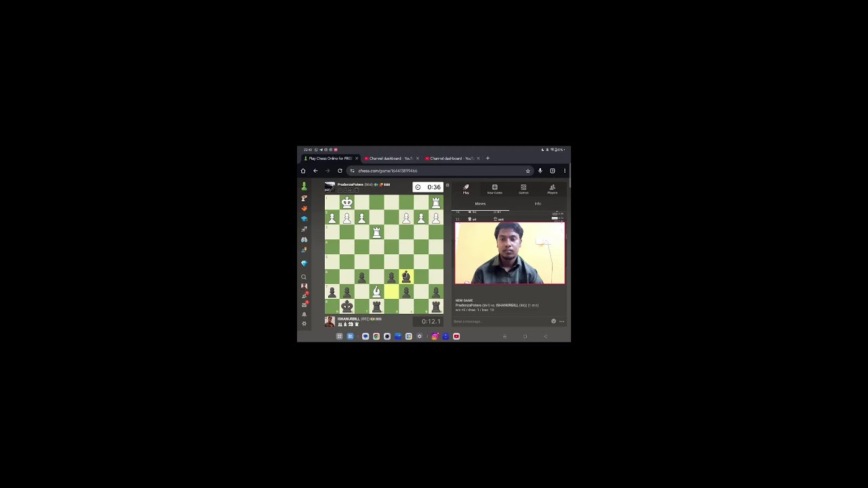Open the emoji smiley in chat box
The height and width of the screenshot is (488, 868).
(x=553, y=321)
